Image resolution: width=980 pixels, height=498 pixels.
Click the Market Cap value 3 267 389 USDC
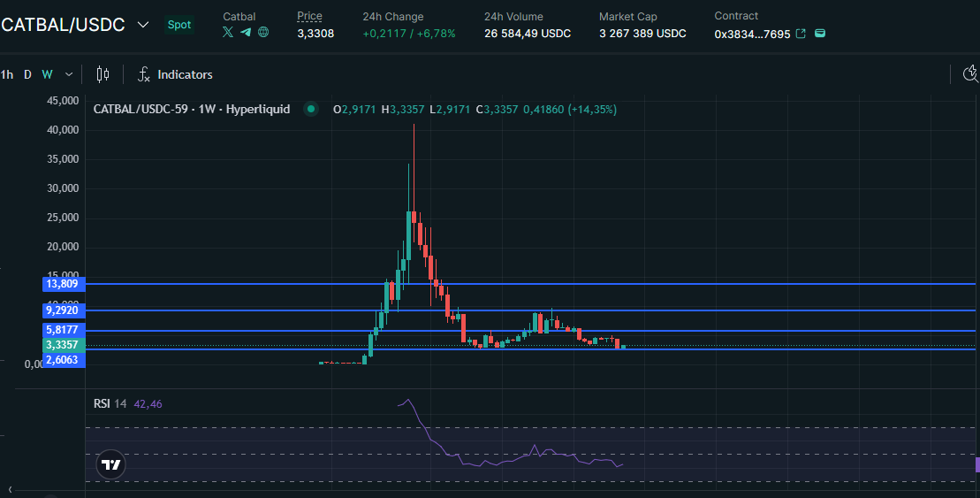[642, 34]
